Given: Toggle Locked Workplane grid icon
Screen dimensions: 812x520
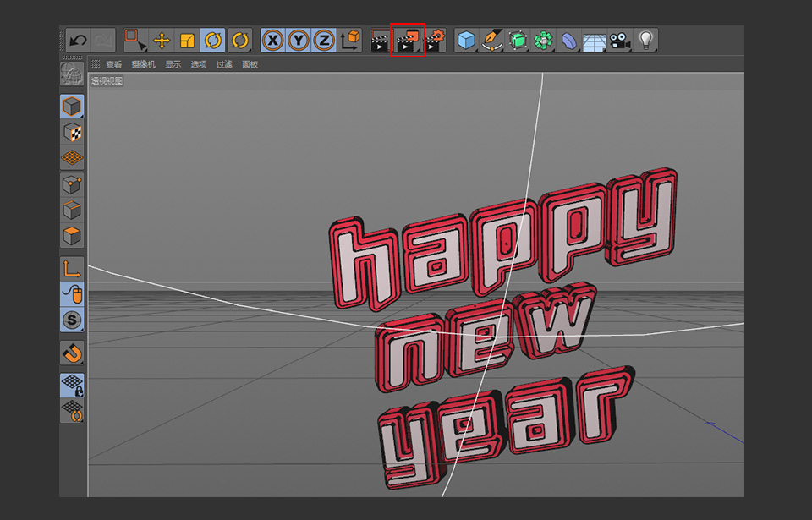Looking at the screenshot, I should pyautogui.click(x=72, y=386).
